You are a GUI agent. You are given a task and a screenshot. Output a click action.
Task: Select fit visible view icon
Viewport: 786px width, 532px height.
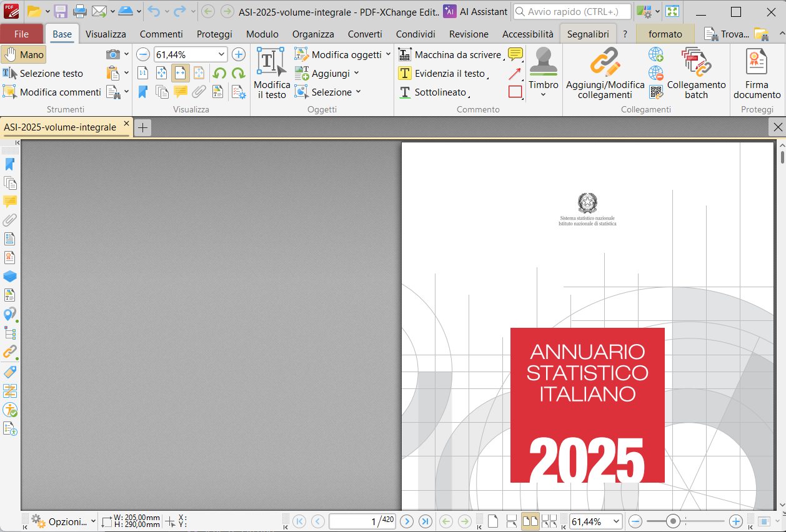click(199, 73)
